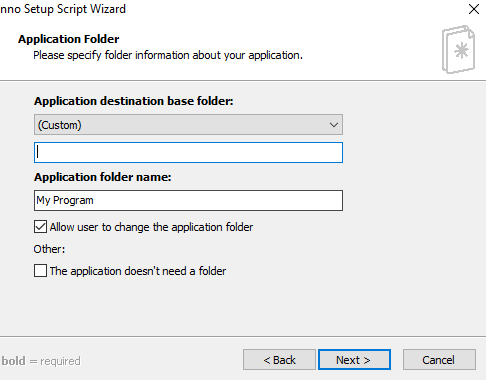Click the Please specify folder information text
This screenshot has width=486, height=380.
168,55
